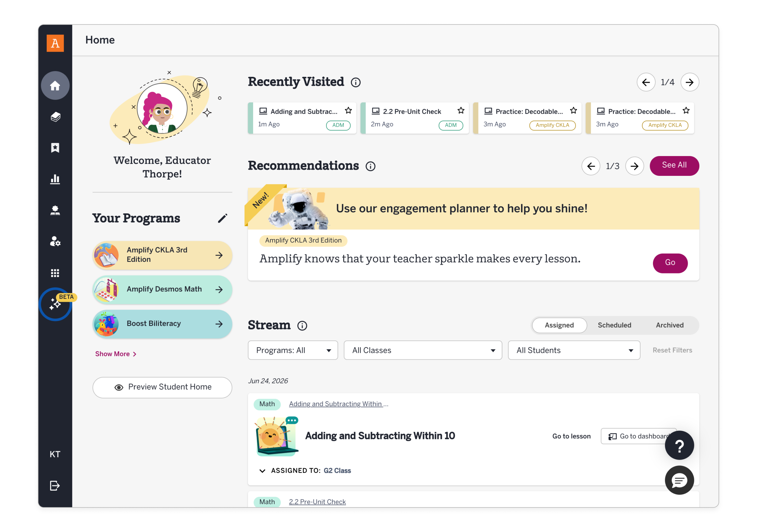Click the sign out icon in the sidebar
Viewport: 757px width, 532px height.
55,486
